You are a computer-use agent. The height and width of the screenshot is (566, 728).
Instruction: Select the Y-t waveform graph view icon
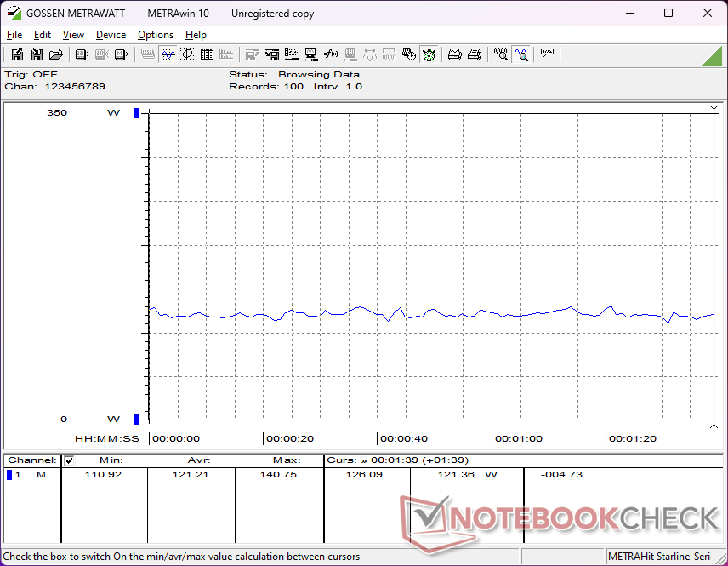coord(168,54)
